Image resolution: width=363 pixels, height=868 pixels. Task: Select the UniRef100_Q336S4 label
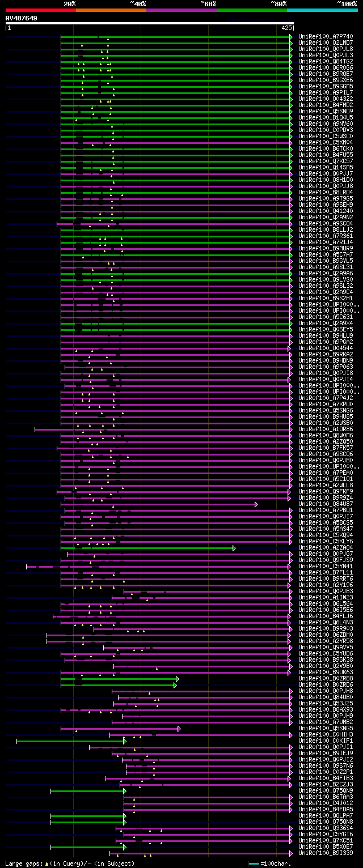click(326, 828)
